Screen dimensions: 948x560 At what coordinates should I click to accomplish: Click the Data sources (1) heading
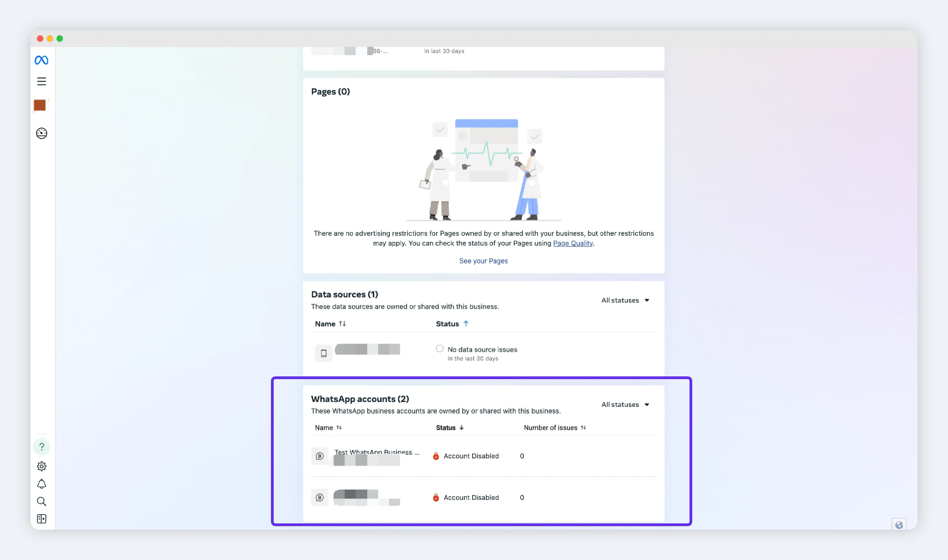tap(344, 294)
